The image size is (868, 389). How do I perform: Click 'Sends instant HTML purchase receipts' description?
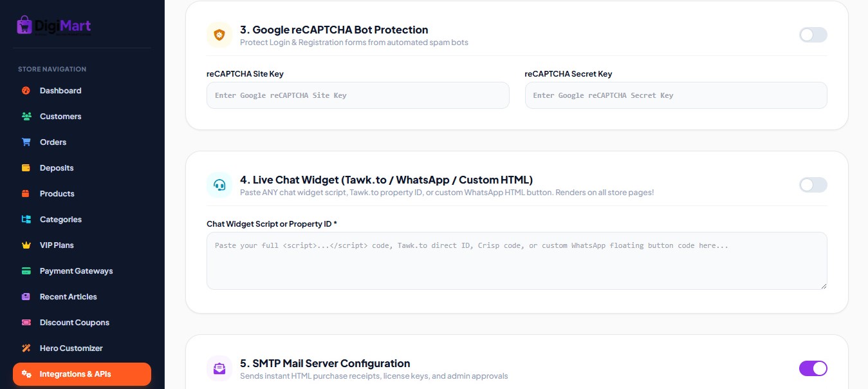(x=374, y=376)
